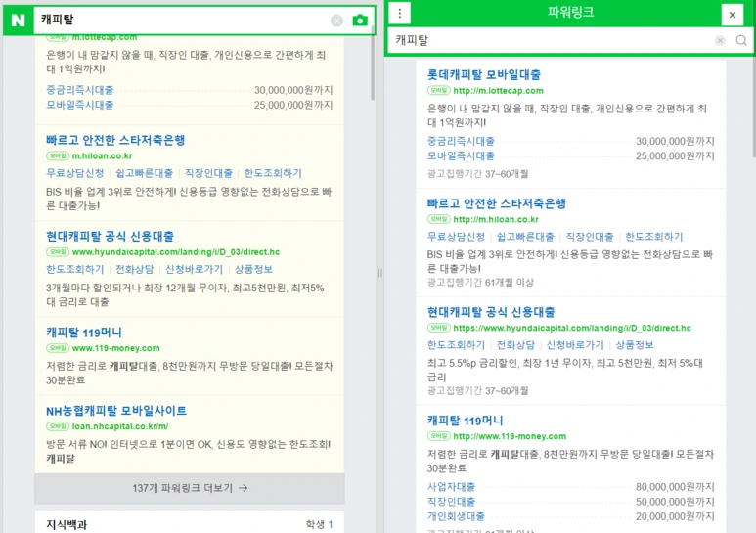Click 무료상담신청 sublink in left window
Screen dimensions: 756x533
point(74,173)
